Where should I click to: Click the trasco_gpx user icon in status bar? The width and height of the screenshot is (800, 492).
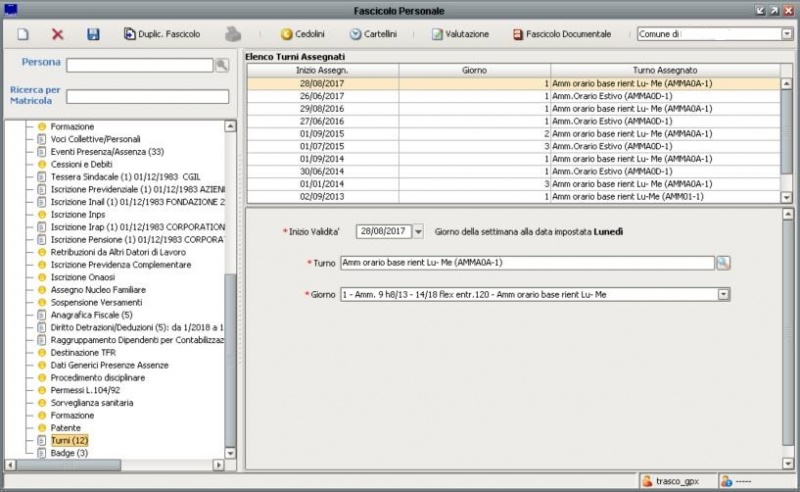(x=647, y=481)
